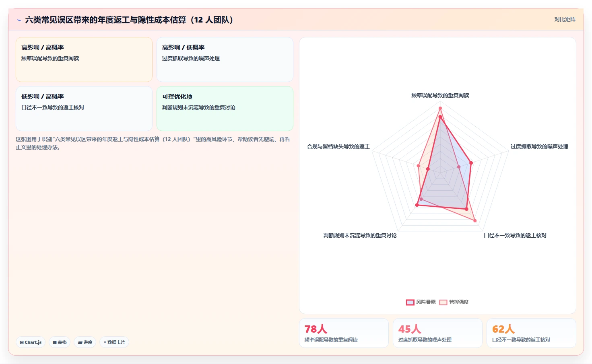This screenshot has width=592, height=364.
Task: Click 频率误配导致的重复阅读 text in first quadrant card
Action: click(50, 58)
